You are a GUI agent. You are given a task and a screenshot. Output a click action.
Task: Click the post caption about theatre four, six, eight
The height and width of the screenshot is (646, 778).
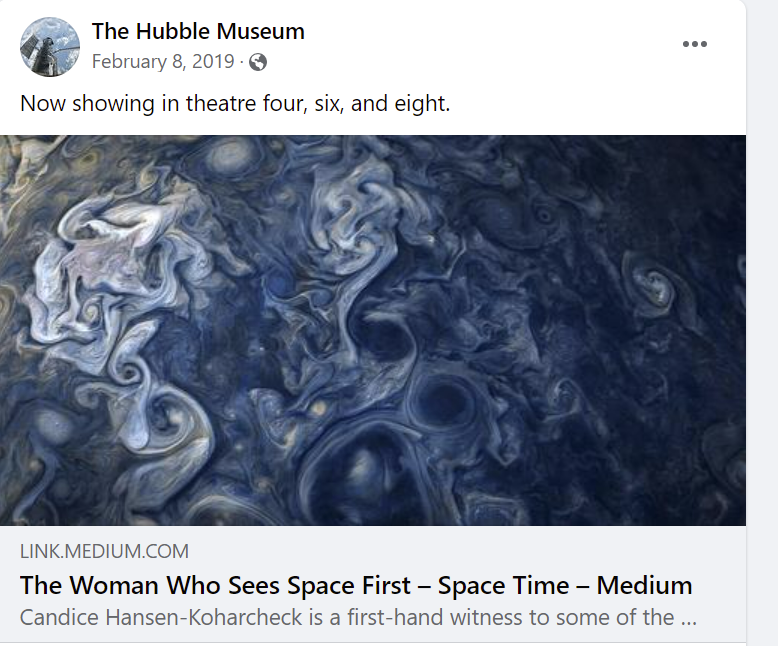(235, 104)
